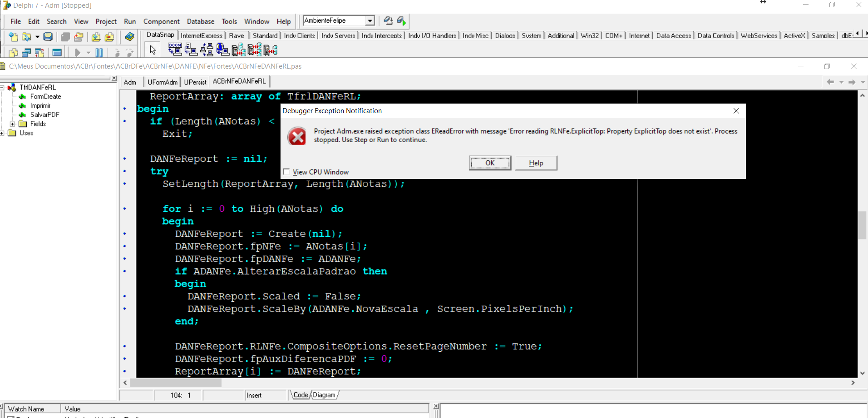Click the Toggle Form/Unit icon
The height and width of the screenshot is (418, 868).
[39, 52]
